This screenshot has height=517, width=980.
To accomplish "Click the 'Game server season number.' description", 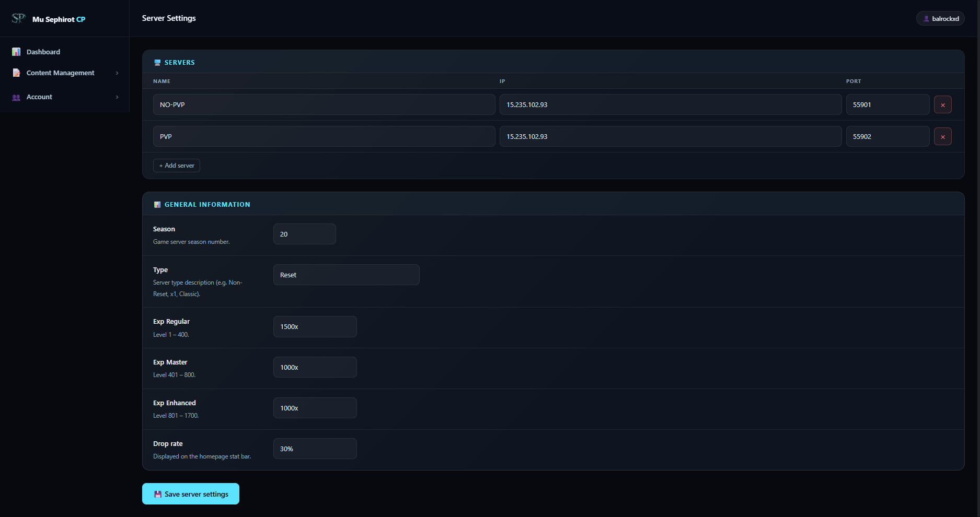I will click(x=191, y=242).
